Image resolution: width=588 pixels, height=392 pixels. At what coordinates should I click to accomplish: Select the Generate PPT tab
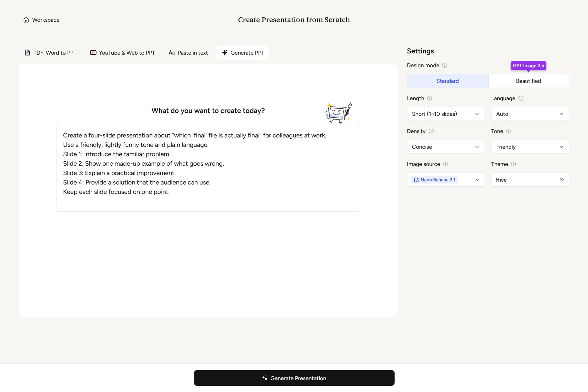(x=243, y=53)
